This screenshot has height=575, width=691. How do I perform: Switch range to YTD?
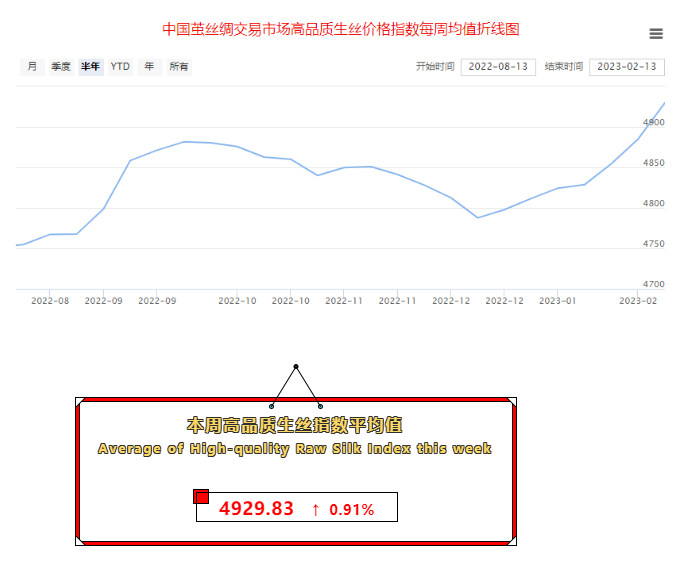[120, 67]
